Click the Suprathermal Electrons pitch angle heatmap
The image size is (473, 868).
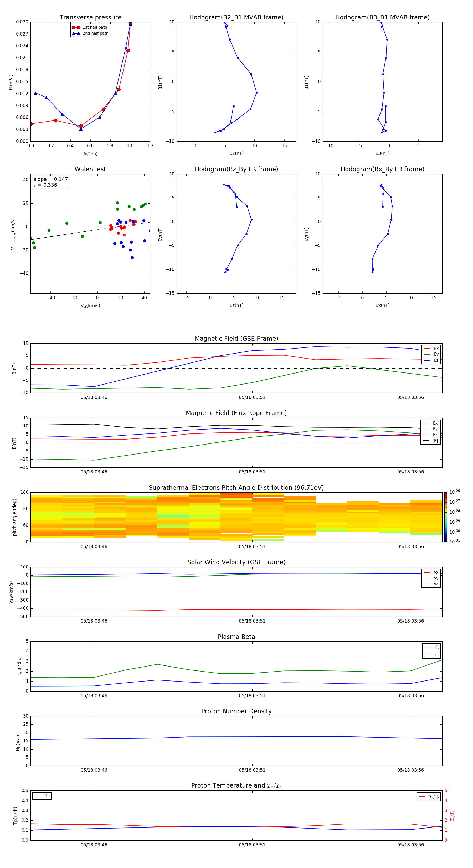tap(236, 517)
